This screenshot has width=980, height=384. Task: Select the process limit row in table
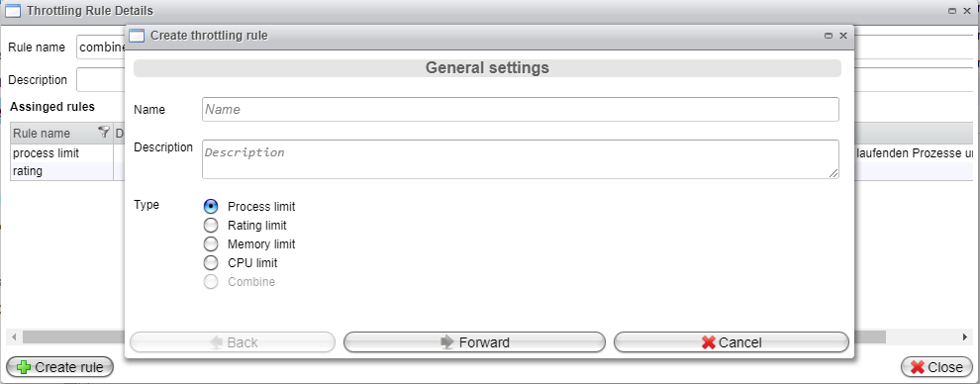pyautogui.click(x=61, y=153)
